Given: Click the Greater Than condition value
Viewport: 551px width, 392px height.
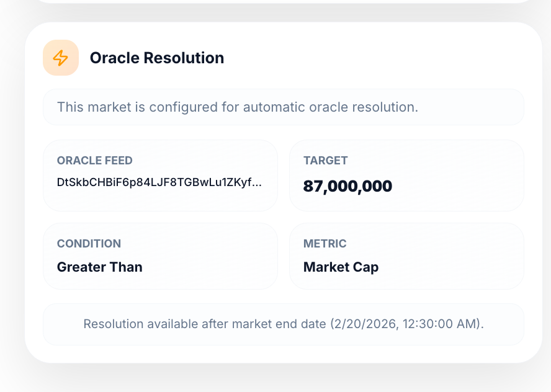Looking at the screenshot, I should [x=99, y=267].
